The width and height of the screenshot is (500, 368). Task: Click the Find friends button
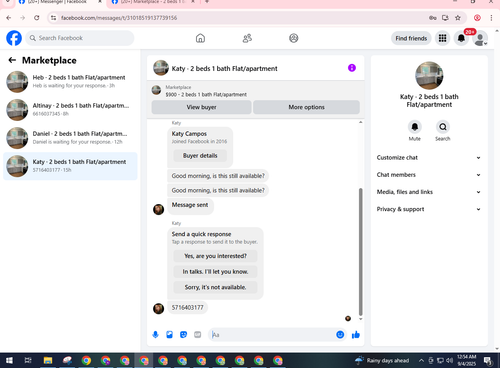[x=411, y=38]
